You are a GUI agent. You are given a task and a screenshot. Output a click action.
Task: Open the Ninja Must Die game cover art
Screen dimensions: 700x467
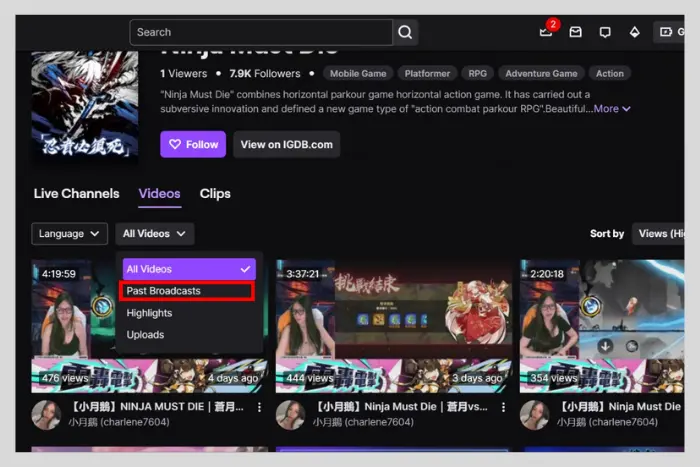(85, 105)
